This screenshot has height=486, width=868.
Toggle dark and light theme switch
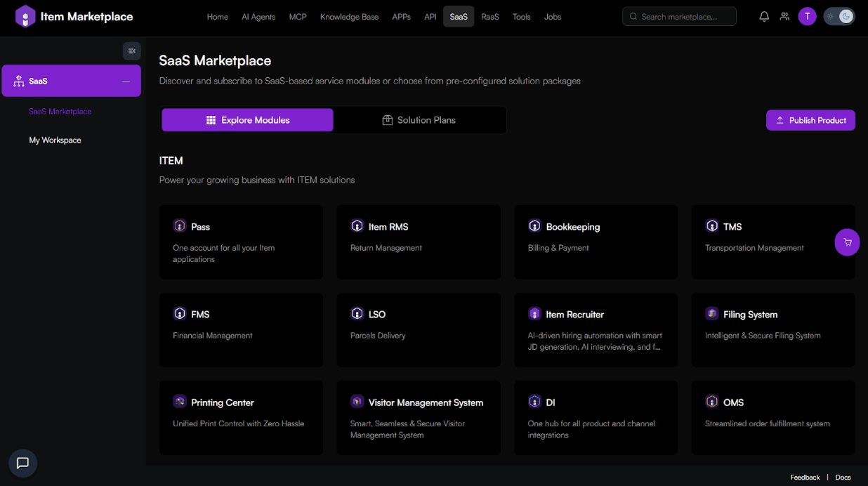click(x=839, y=17)
